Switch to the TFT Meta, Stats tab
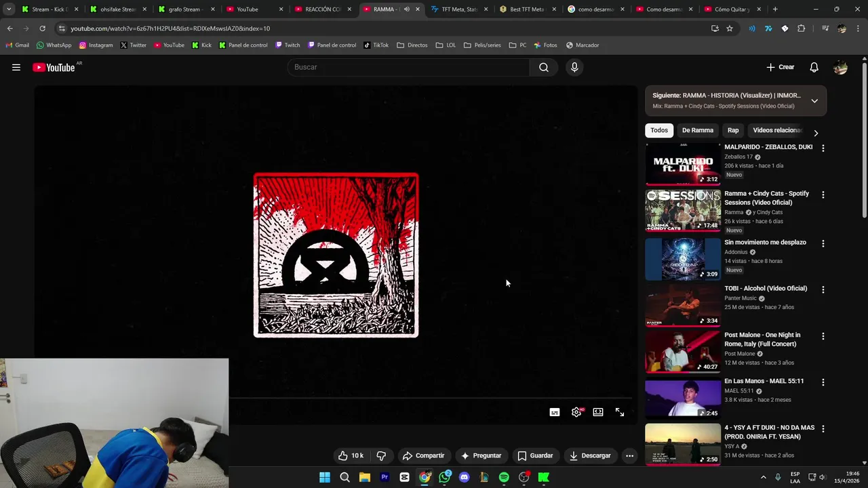 click(x=459, y=9)
